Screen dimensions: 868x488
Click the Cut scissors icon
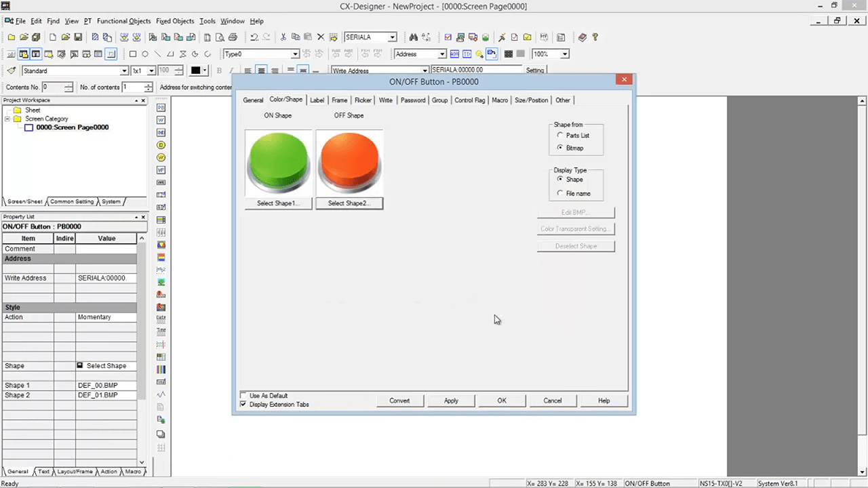[283, 37]
